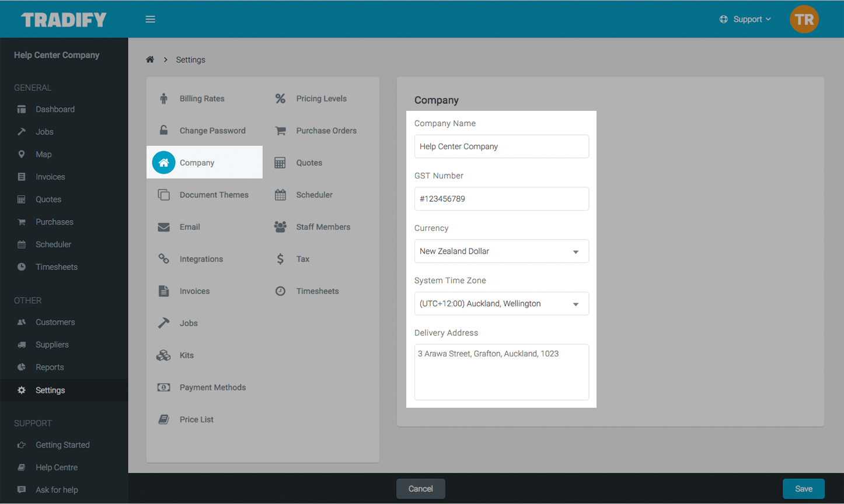Open Purchase Orders cart icon
This screenshot has height=504, width=844.
tap(280, 131)
